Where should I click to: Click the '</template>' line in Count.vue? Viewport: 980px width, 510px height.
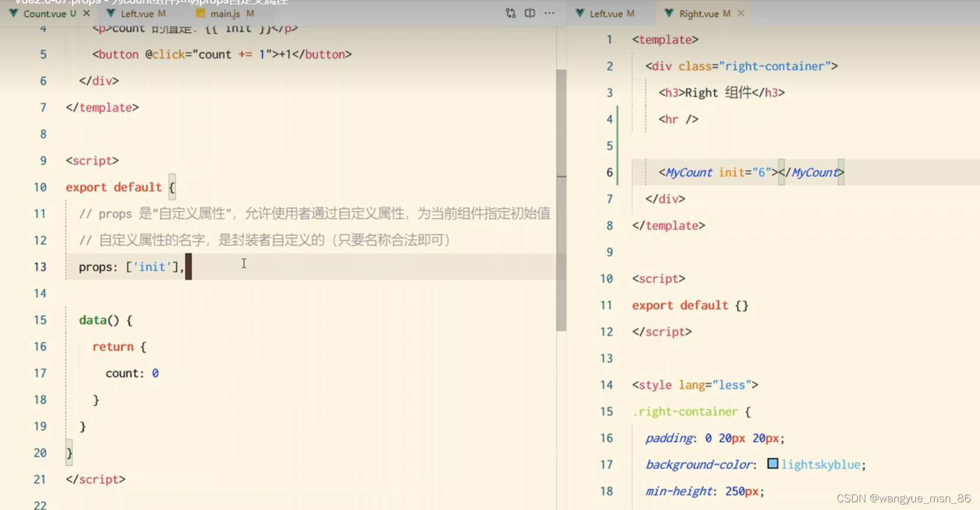pyautogui.click(x=102, y=107)
